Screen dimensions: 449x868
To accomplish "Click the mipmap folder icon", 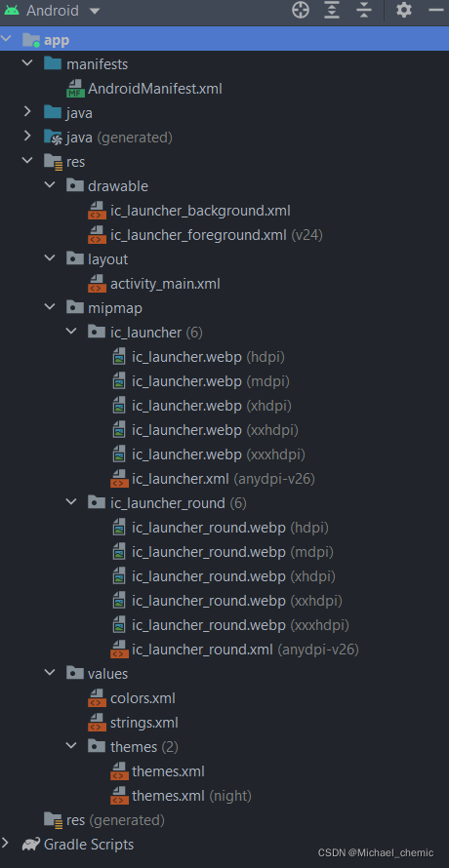I will pos(74,307).
